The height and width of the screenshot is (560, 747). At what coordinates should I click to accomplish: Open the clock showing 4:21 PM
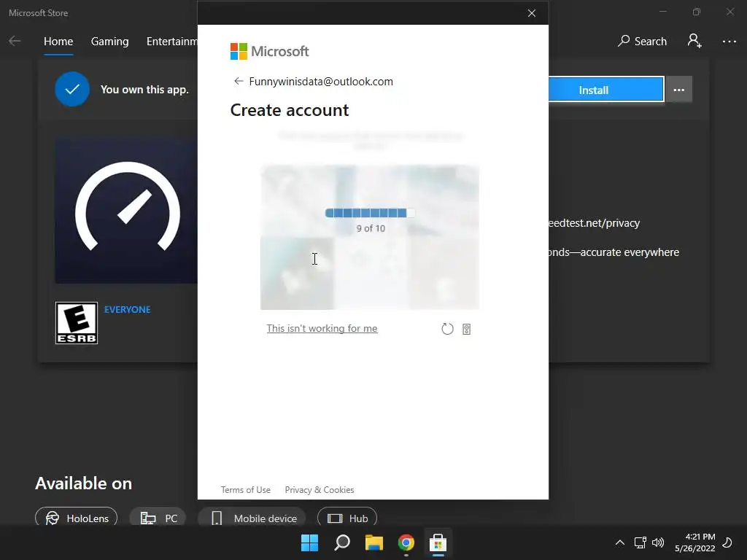(695, 542)
